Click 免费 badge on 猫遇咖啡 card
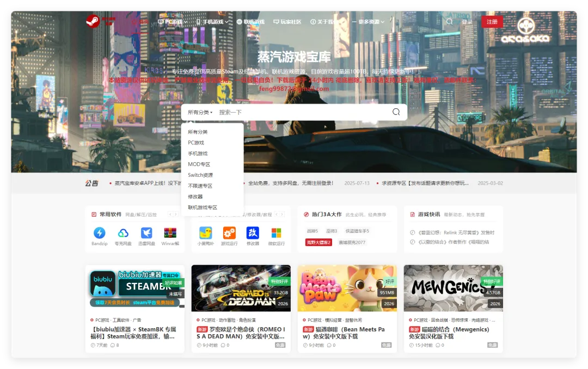Screen dimensions: 588x369 point(386,345)
